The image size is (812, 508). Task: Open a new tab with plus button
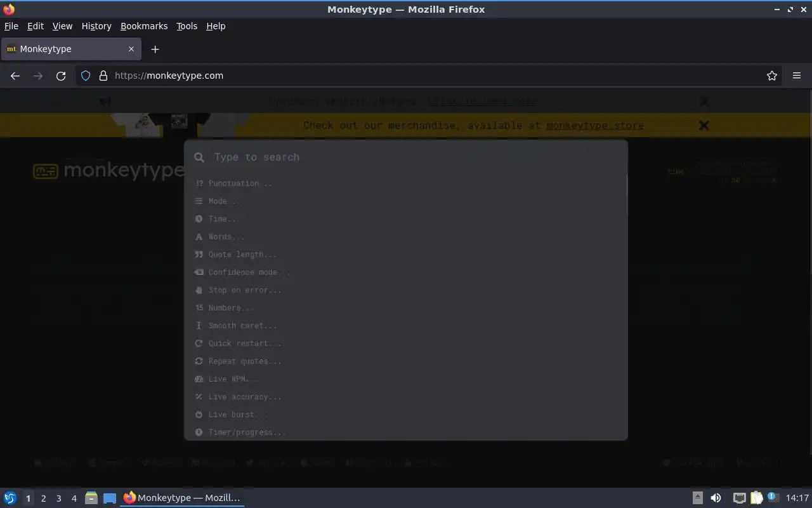(155, 49)
